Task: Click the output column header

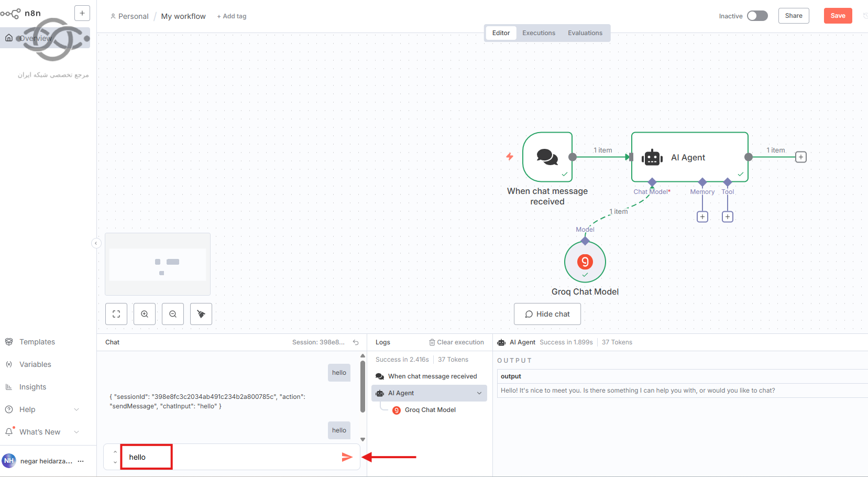Action: pos(511,376)
